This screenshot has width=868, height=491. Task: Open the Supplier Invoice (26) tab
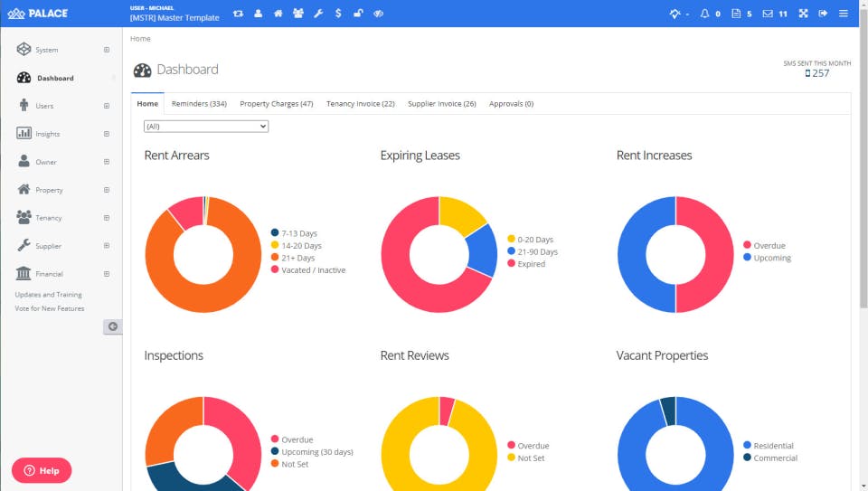442,103
